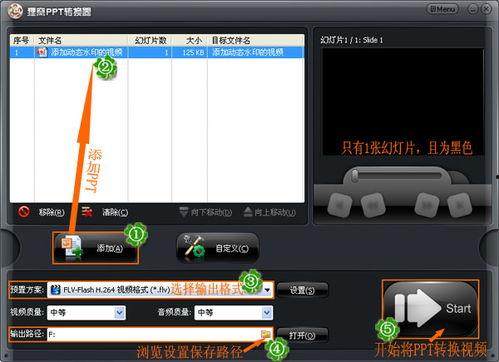Click the 向上移动(U) move up label
This screenshot has width=499, height=362.
[x=275, y=212]
